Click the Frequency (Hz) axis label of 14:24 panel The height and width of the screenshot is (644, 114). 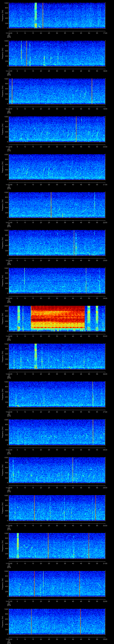(x=3, y=318)
